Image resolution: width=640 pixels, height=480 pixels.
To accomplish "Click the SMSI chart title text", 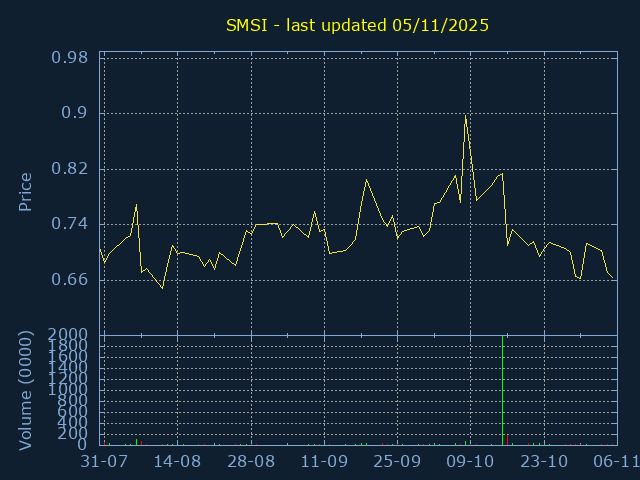I will 357,25.
